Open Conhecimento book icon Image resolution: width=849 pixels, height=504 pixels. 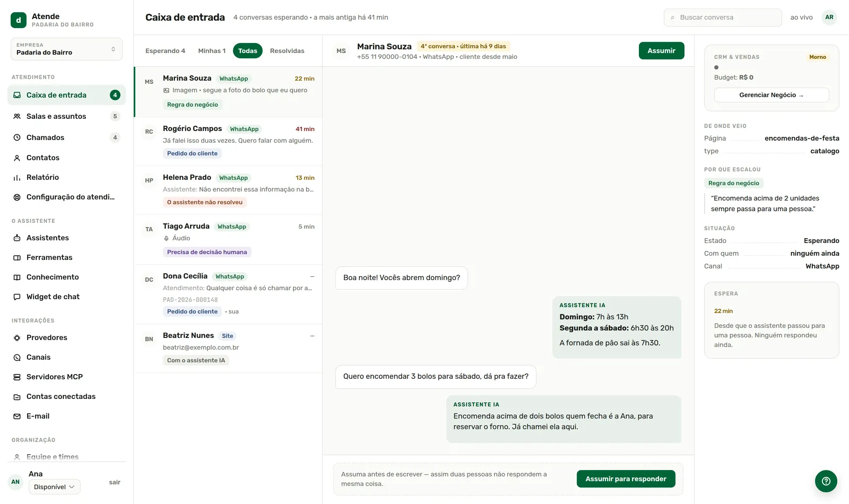(x=17, y=277)
